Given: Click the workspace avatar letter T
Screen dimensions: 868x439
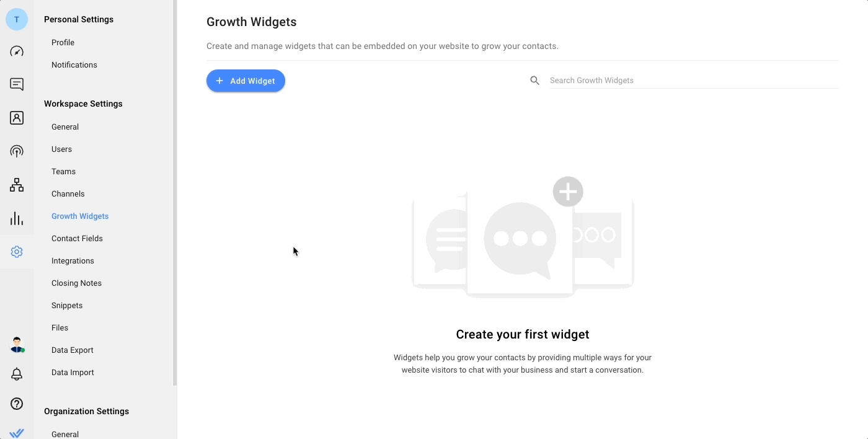Looking at the screenshot, I should click(x=17, y=19).
